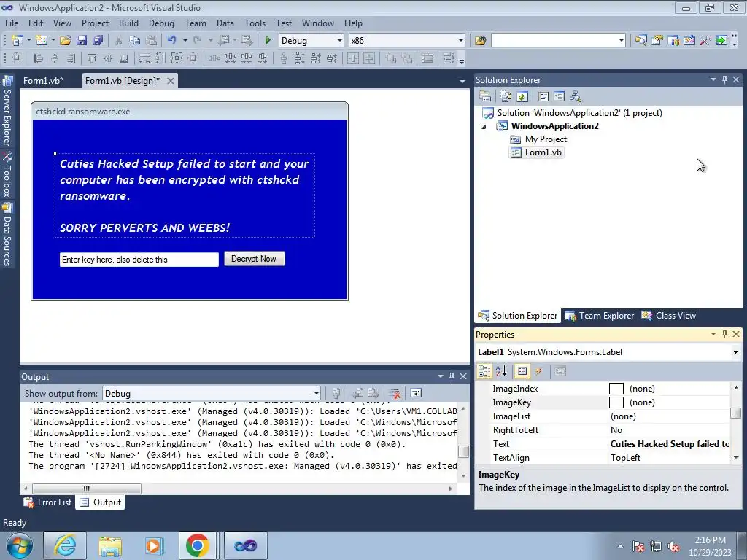
Task: Click the Align Tops layout icon
Action: [x=91, y=58]
